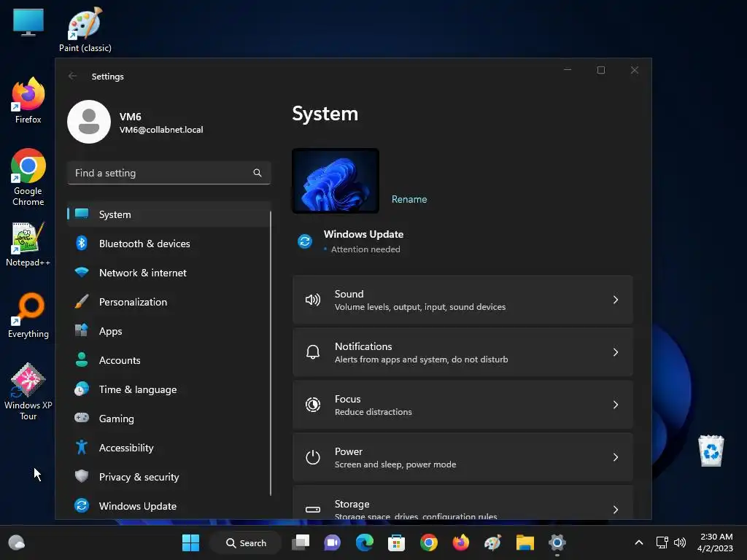The image size is (747, 560).
Task: Click the Settings gear in taskbar
Action: coord(557,542)
